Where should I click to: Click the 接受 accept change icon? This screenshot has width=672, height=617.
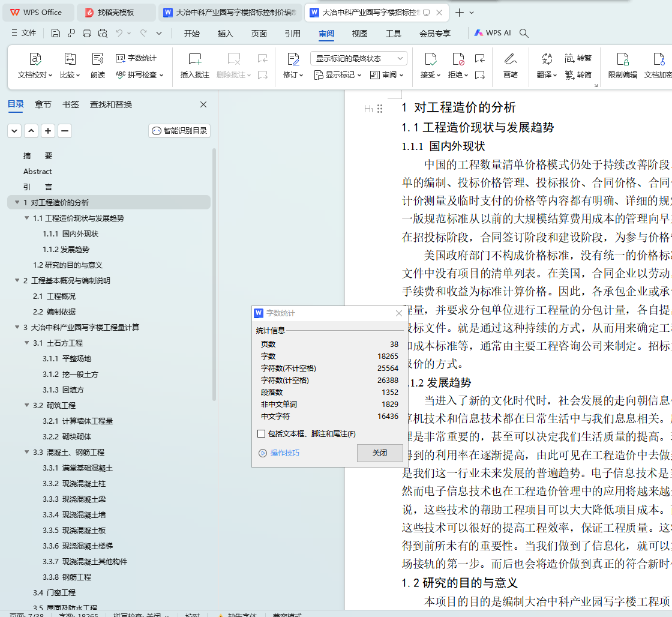pyautogui.click(x=430, y=59)
